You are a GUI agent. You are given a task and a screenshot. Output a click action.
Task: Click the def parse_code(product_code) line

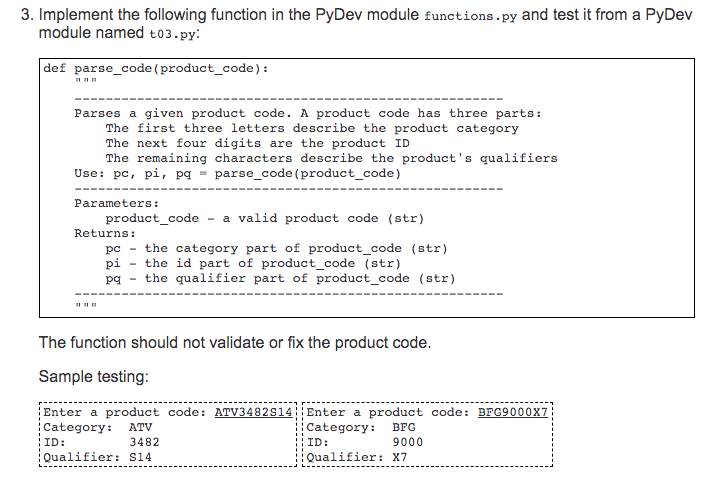pos(156,68)
